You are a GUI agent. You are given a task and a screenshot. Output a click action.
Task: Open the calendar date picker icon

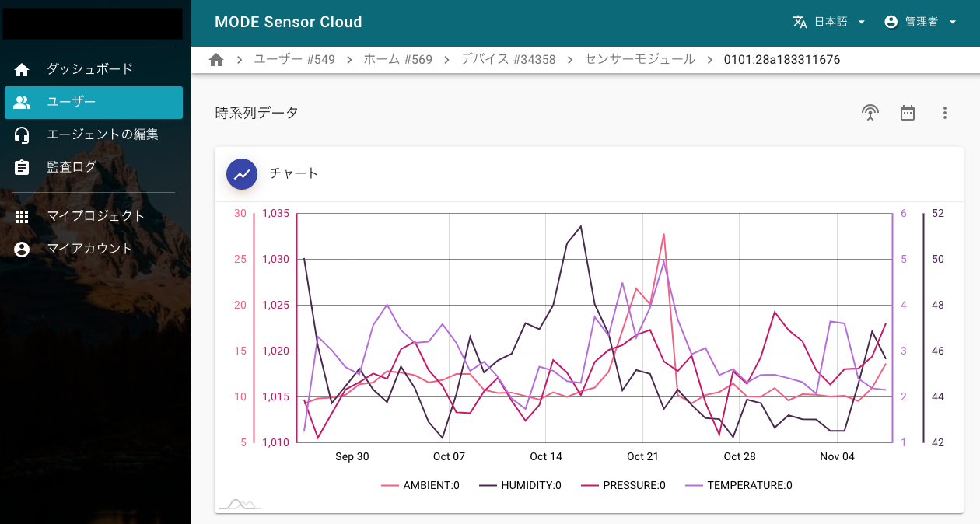click(908, 113)
